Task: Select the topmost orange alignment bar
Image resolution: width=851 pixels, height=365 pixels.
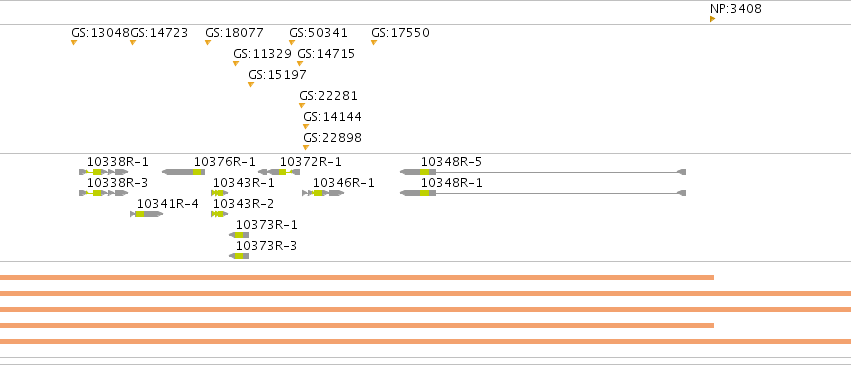Action: point(357,278)
